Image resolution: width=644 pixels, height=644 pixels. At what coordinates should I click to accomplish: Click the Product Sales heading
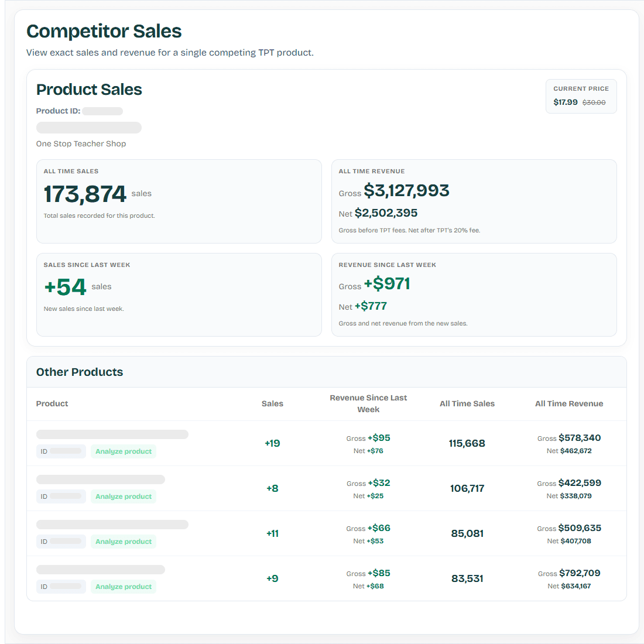coord(89,90)
